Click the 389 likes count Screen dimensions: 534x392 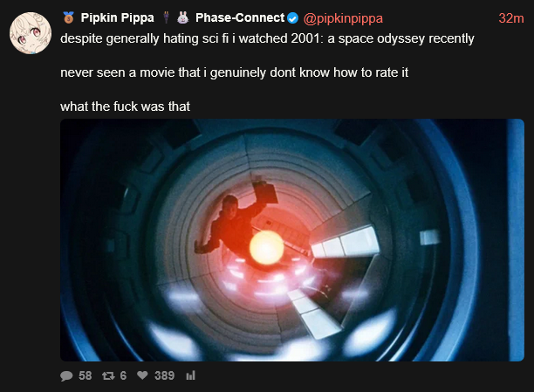point(165,375)
